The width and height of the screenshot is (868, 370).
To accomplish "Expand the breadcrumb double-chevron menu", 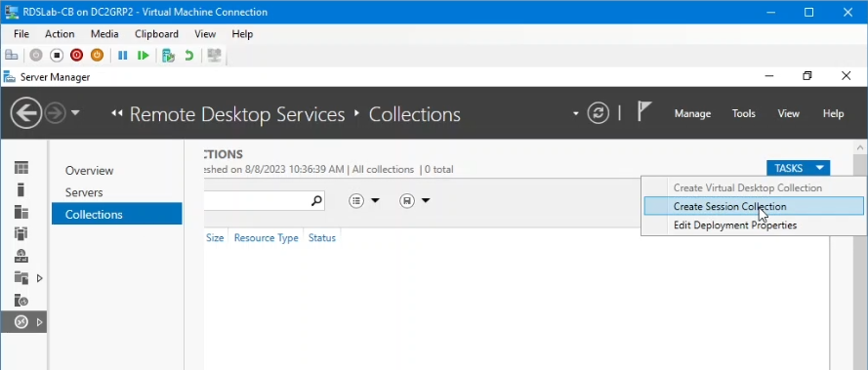I will tap(116, 113).
